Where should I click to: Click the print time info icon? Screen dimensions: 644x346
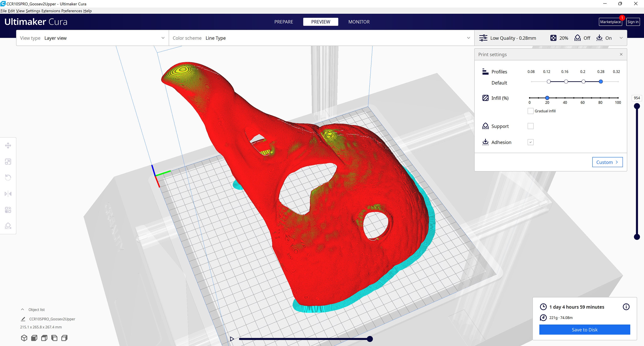pyautogui.click(x=626, y=307)
